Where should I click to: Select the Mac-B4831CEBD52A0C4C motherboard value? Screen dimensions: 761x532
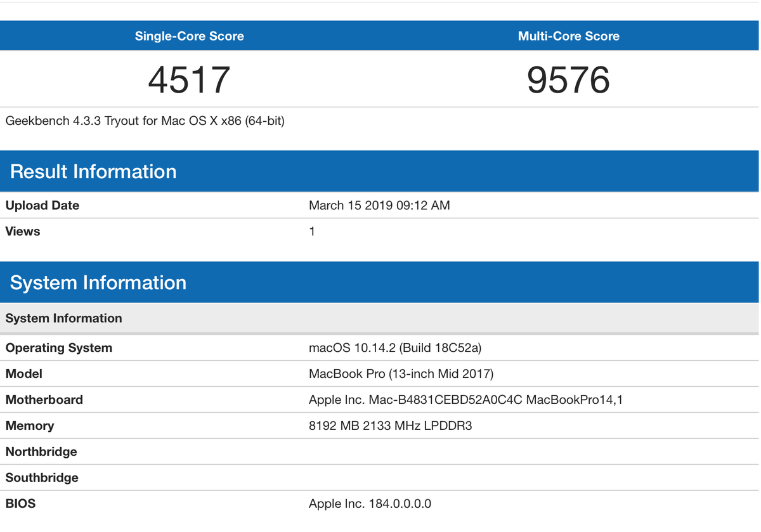click(467, 399)
